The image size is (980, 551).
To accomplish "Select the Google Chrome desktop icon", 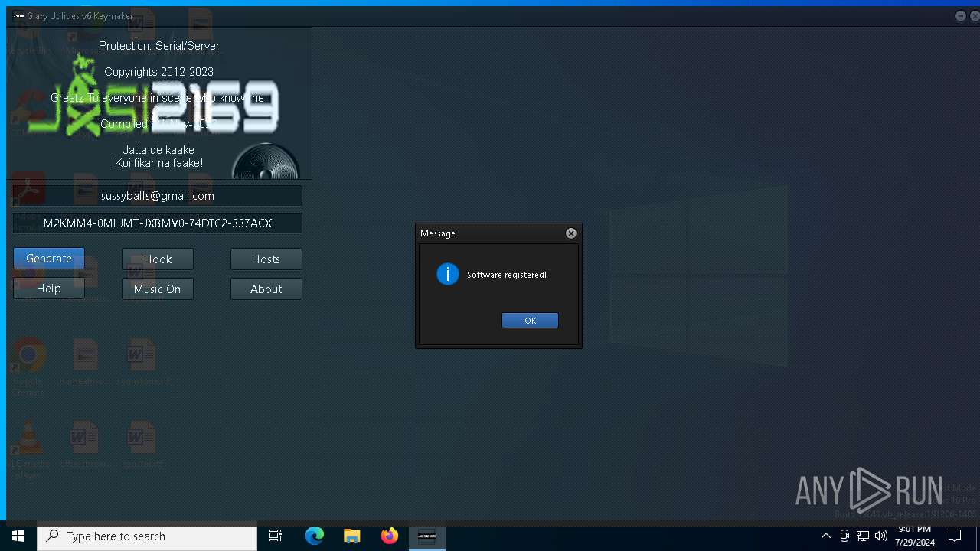I will [x=28, y=367].
